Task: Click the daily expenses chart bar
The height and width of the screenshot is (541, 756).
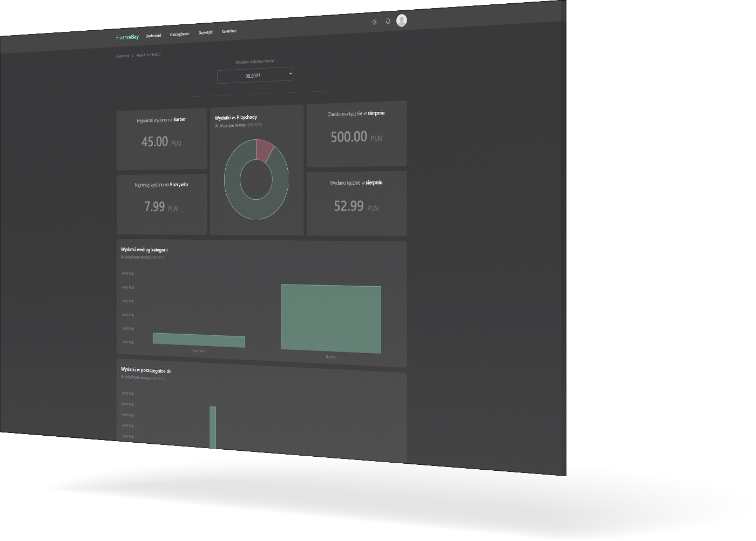Action: [213, 427]
